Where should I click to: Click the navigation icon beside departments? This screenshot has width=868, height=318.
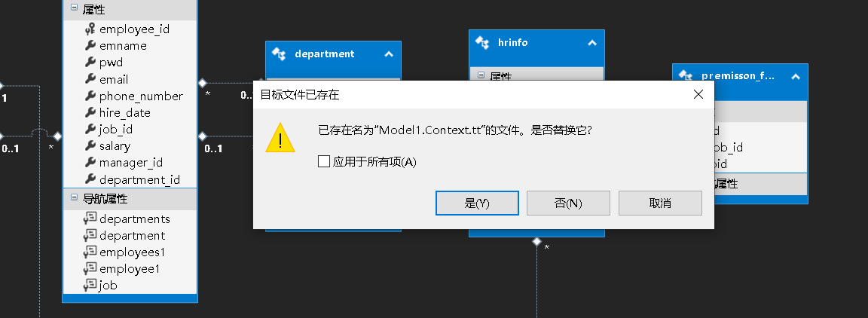[x=90, y=219]
